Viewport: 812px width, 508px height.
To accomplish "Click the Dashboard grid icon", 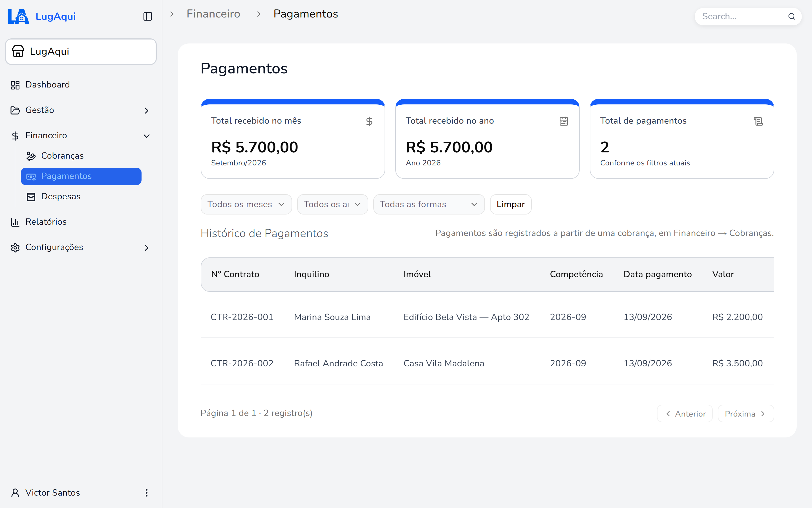I will click(x=15, y=85).
